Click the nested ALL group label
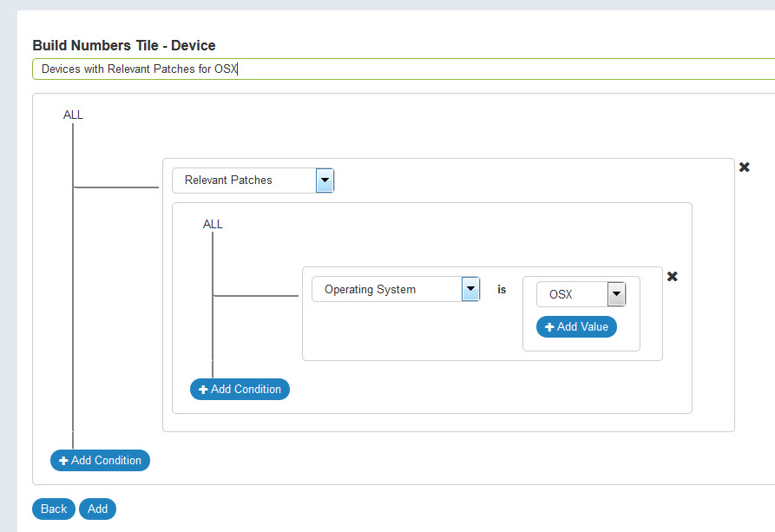Image resolution: width=775 pixels, height=532 pixels. tap(213, 224)
